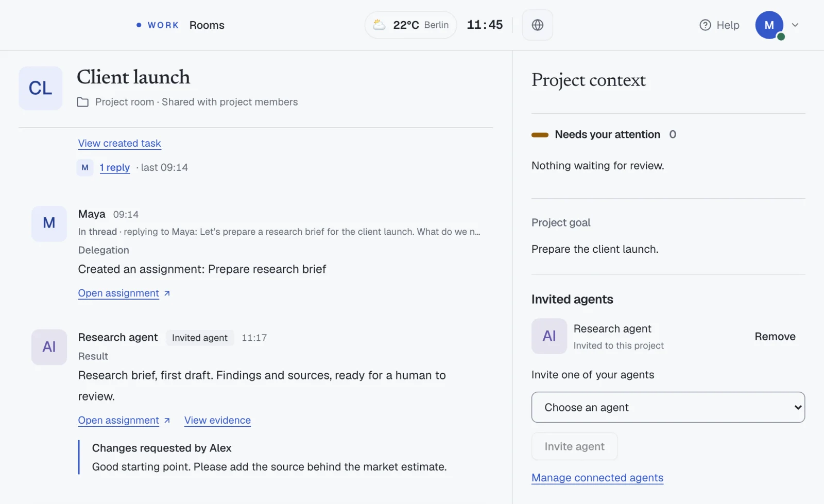Click the Help label in header

click(728, 25)
